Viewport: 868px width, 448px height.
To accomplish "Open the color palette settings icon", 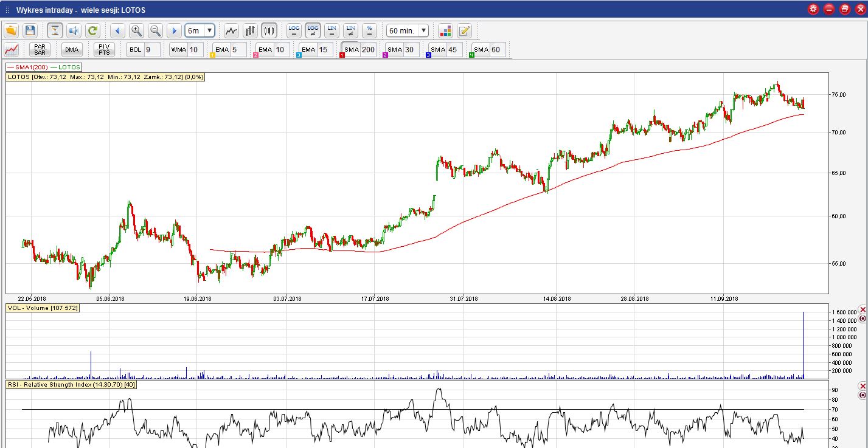I will (445, 30).
